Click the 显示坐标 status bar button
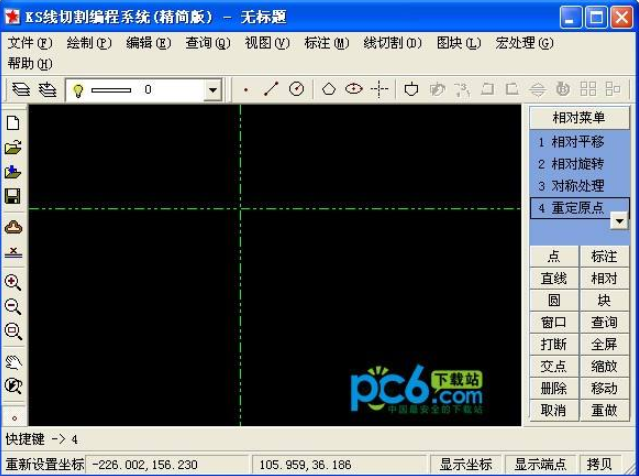 [x=466, y=464]
